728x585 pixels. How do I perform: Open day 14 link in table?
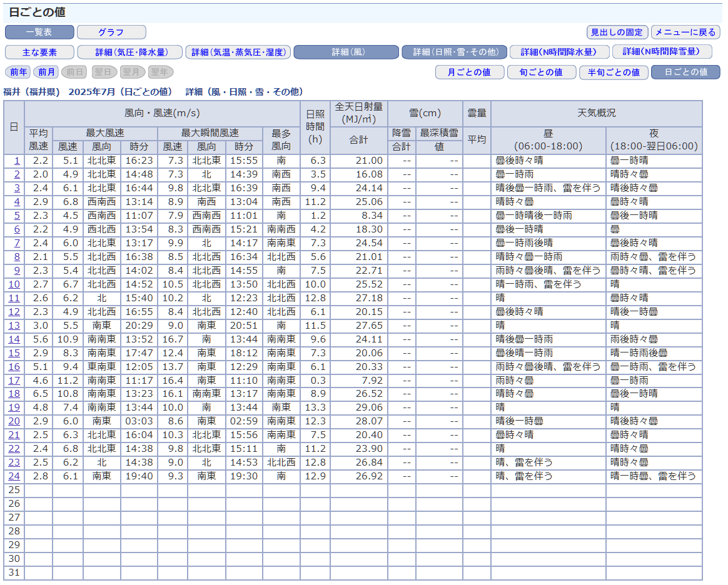tap(14, 339)
